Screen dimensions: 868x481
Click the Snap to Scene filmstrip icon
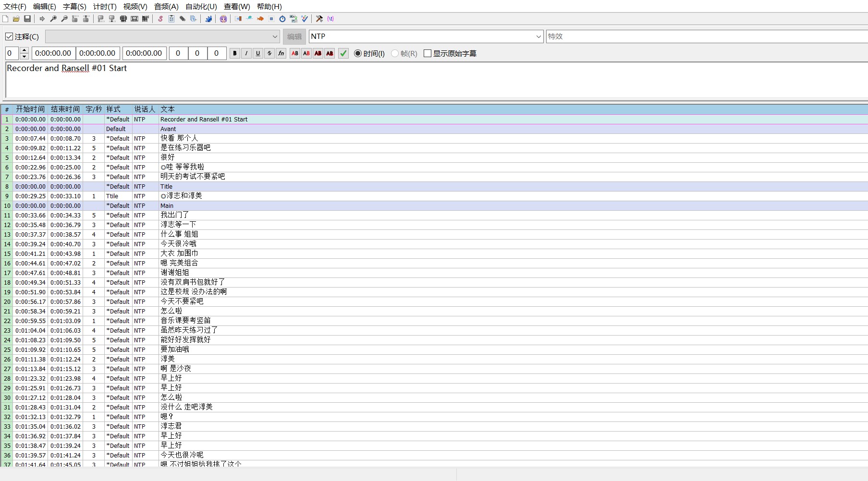tap(134, 19)
